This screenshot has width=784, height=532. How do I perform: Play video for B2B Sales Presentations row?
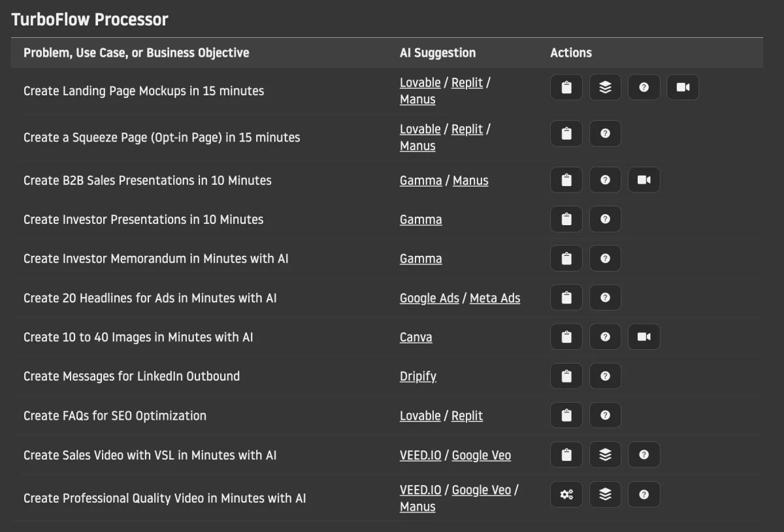[x=644, y=180]
